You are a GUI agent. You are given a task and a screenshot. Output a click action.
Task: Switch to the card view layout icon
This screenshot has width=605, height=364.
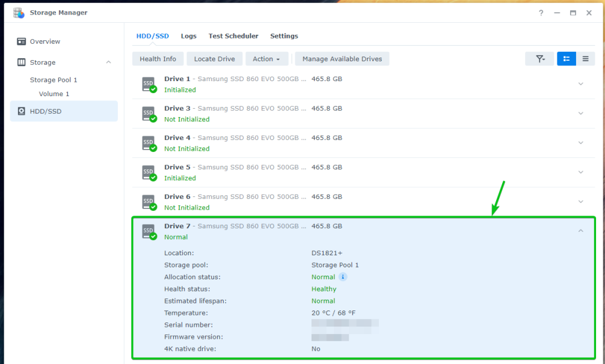[x=566, y=58]
